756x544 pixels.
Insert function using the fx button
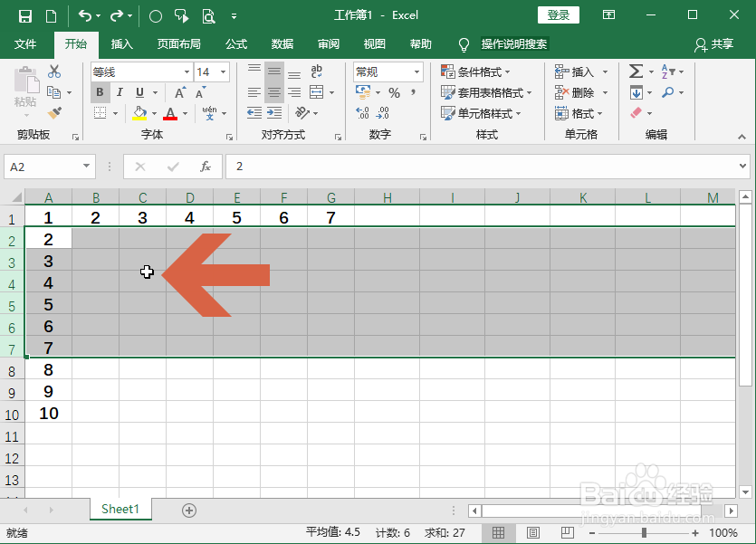pos(206,167)
